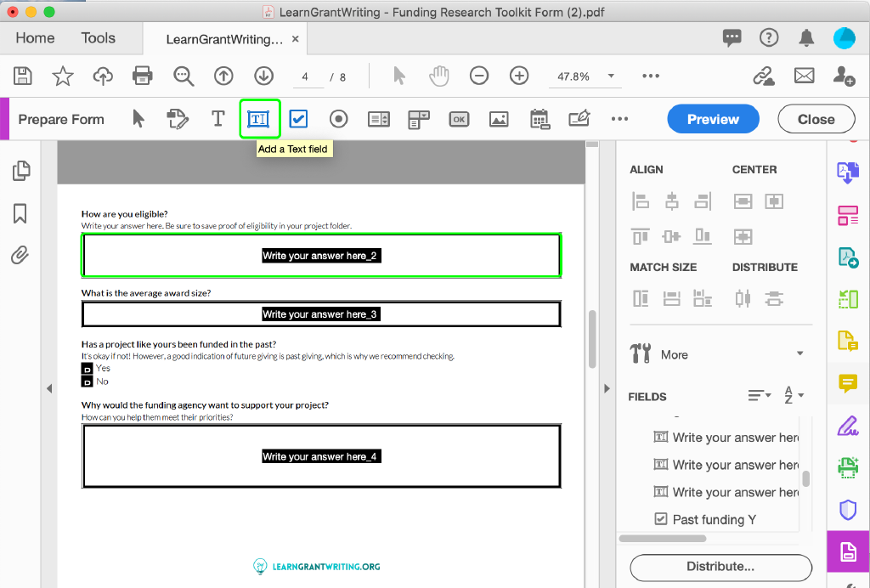Check the No checkbox on the form
The image size is (870, 588).
coord(87,382)
